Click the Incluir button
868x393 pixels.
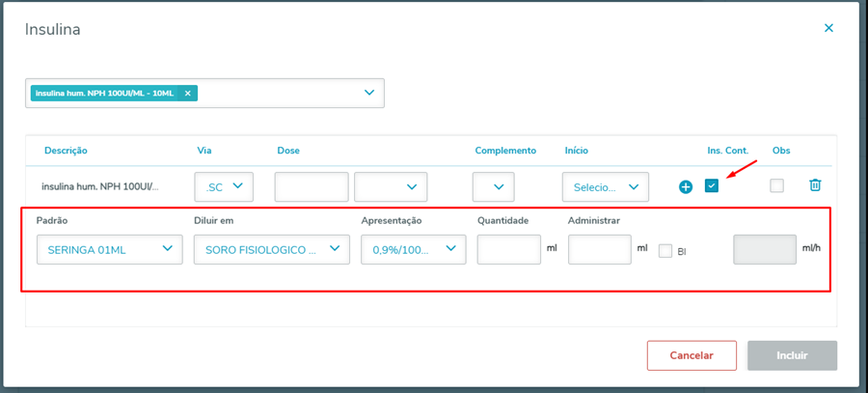click(x=792, y=355)
